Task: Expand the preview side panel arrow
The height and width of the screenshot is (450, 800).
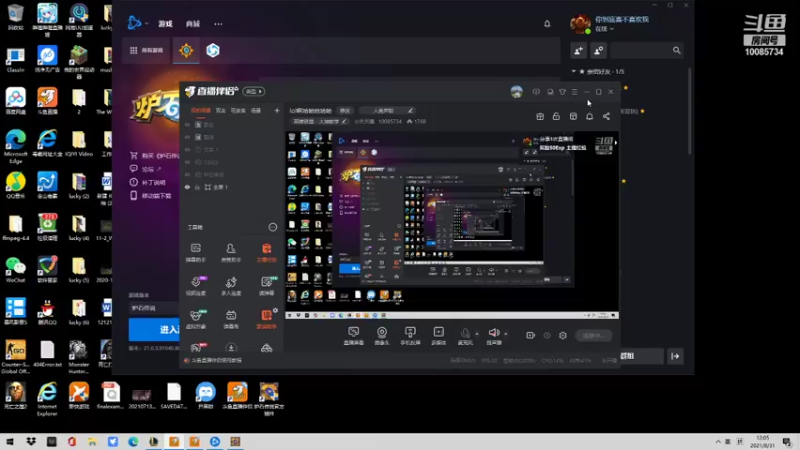Action: point(616,142)
